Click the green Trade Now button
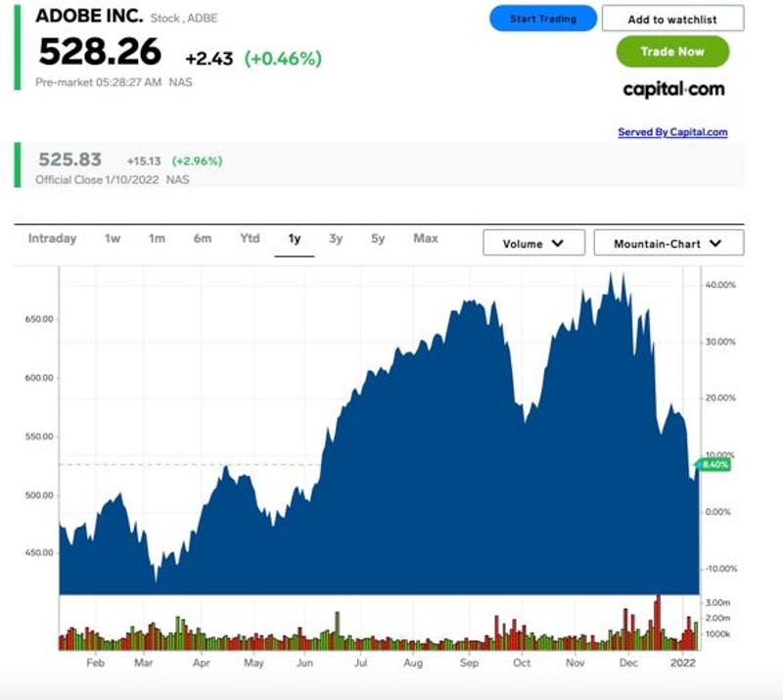The width and height of the screenshot is (783, 700). point(672,52)
